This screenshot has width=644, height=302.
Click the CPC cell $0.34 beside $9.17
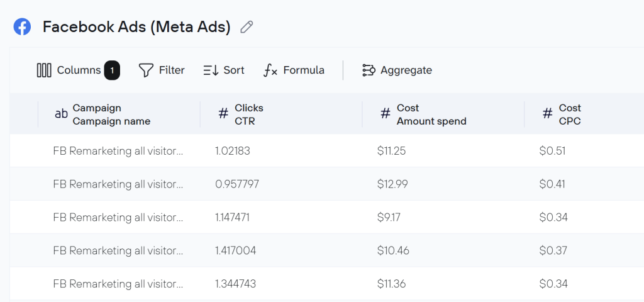point(553,218)
